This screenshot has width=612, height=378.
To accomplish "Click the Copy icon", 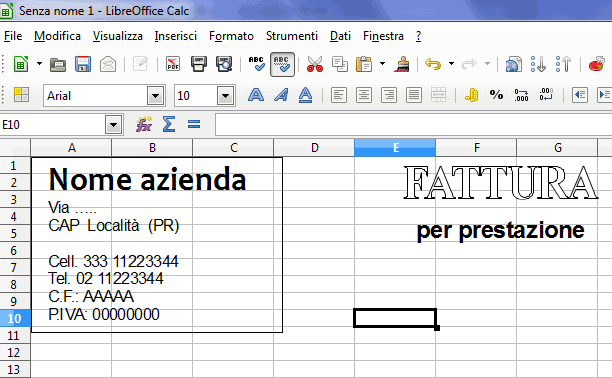I will 340,64.
